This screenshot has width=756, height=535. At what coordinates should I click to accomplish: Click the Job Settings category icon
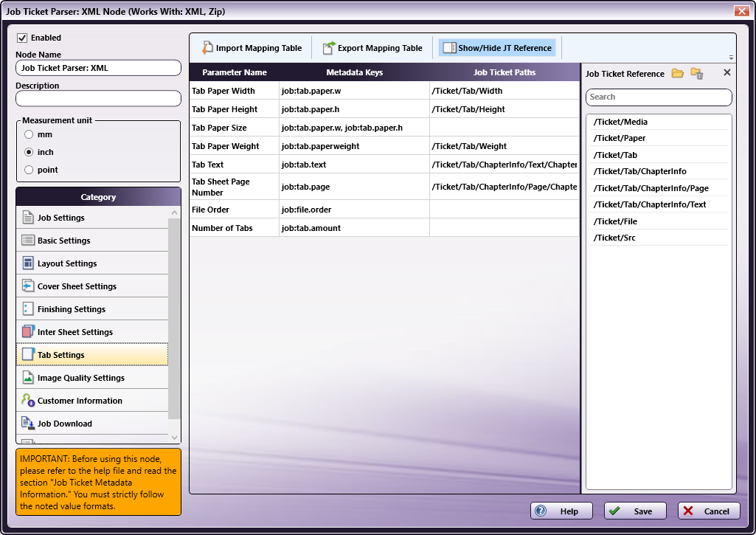(28, 218)
